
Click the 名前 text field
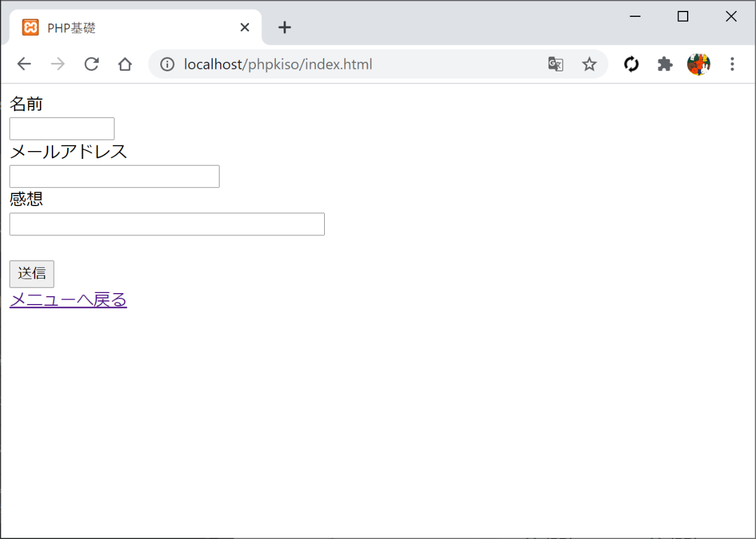tap(62, 129)
